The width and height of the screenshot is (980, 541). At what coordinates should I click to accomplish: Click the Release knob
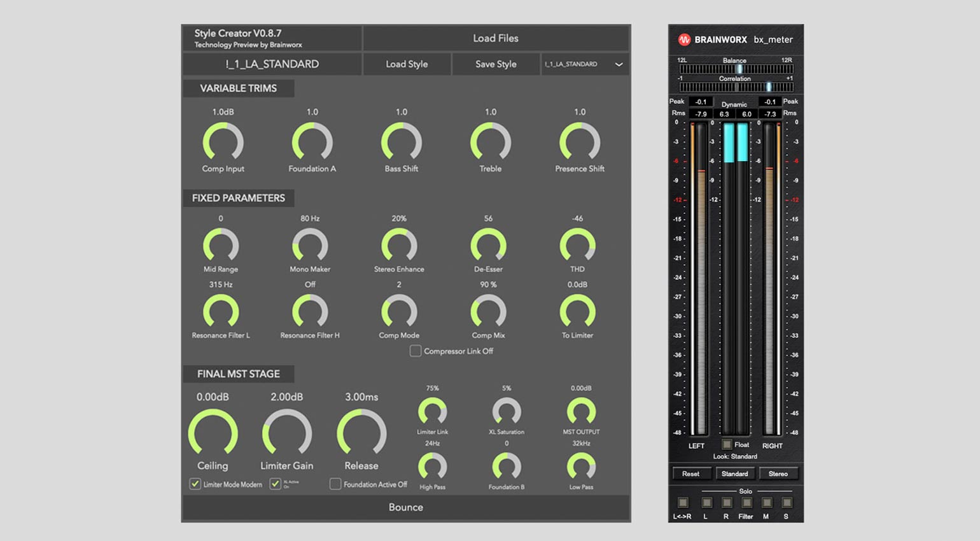coord(361,433)
